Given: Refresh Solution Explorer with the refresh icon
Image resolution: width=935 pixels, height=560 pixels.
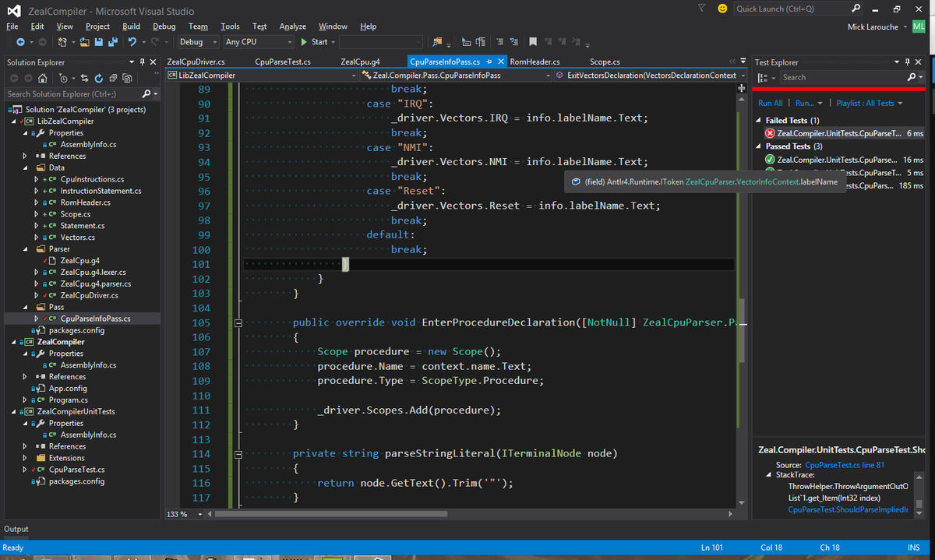Looking at the screenshot, I should pyautogui.click(x=98, y=78).
